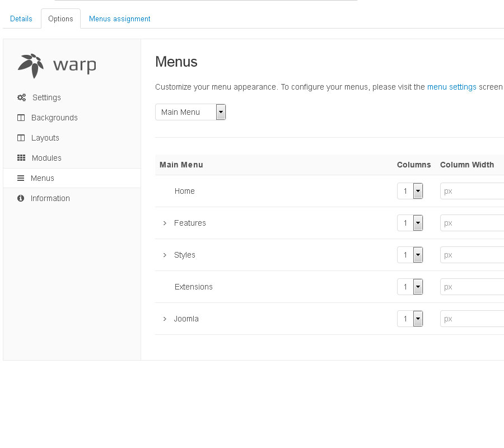Expand the Styles menu item
This screenshot has width=504, height=448.
tap(165, 255)
